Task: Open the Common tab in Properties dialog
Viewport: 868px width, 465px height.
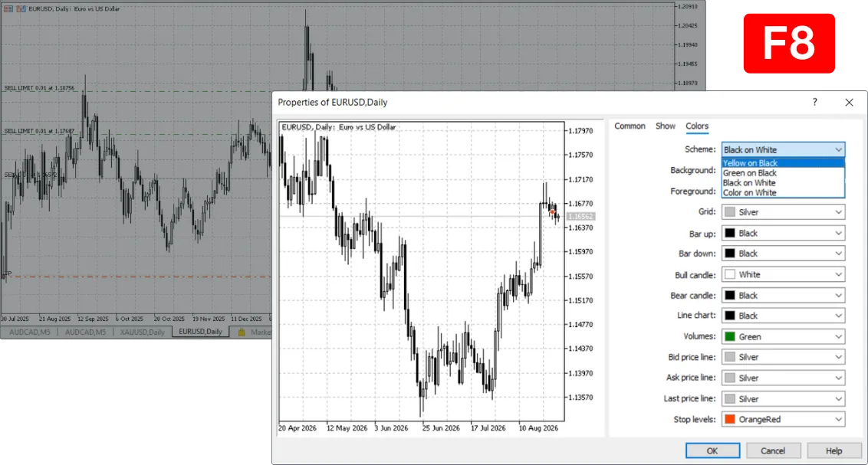Action: tap(630, 126)
